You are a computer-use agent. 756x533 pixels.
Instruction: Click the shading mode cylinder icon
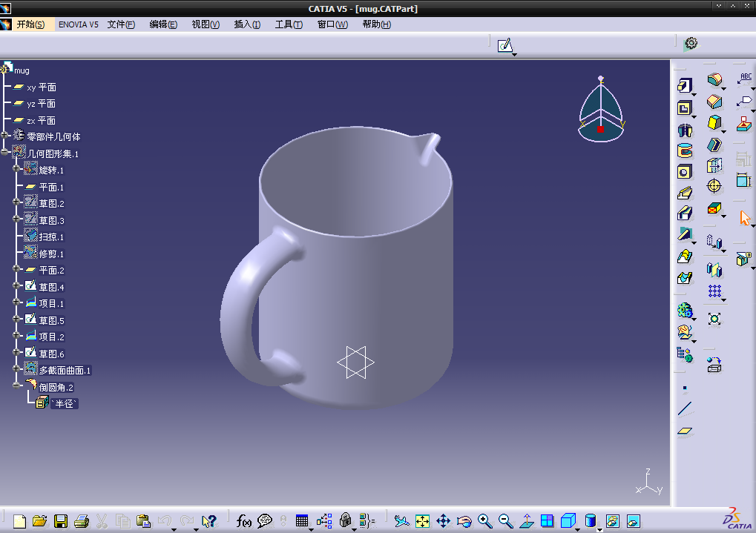tap(590, 521)
